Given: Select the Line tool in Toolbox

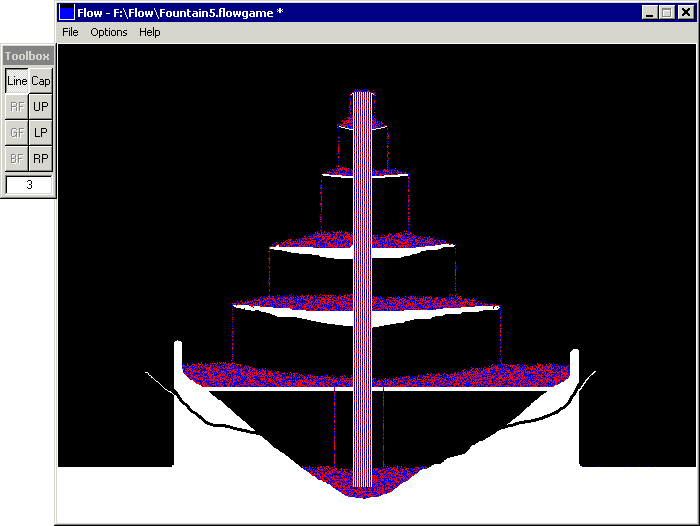Looking at the screenshot, I should 17,81.
